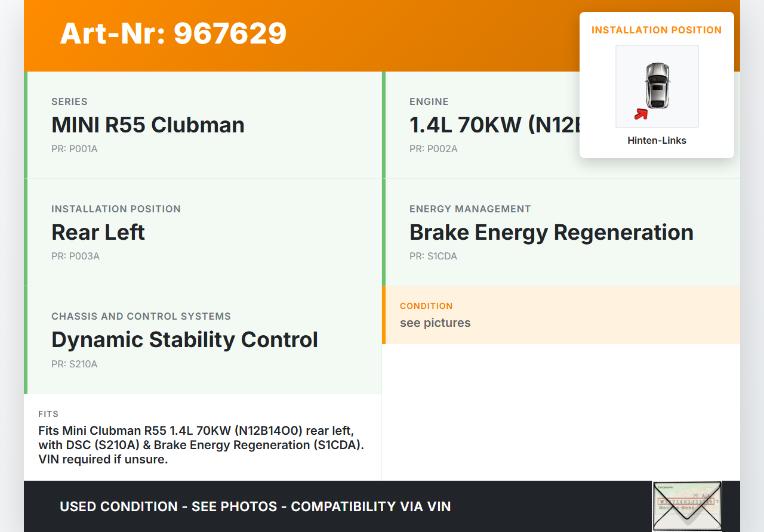Click the red arrow on car diagram

(641, 114)
